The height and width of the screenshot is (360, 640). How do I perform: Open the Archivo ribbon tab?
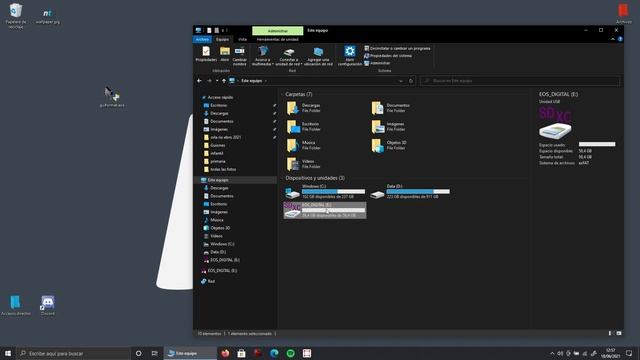pyautogui.click(x=202, y=39)
